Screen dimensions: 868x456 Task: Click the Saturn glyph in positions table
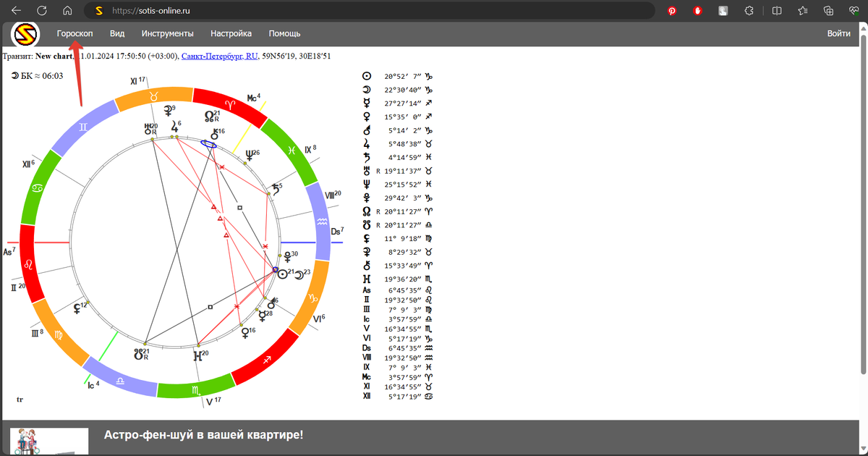click(367, 157)
